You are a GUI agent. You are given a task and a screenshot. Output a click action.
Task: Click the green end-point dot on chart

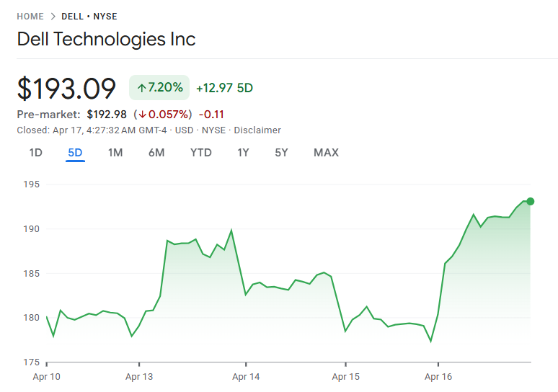click(x=531, y=201)
